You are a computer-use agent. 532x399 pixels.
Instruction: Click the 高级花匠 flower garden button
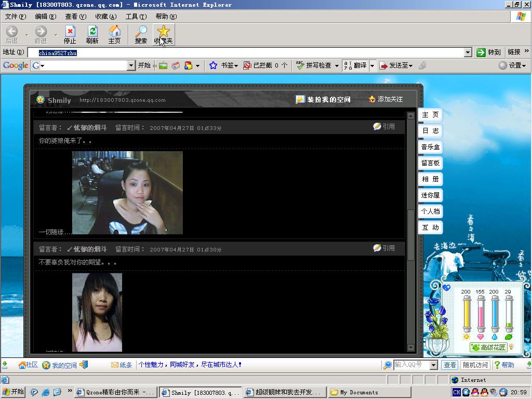(488, 347)
